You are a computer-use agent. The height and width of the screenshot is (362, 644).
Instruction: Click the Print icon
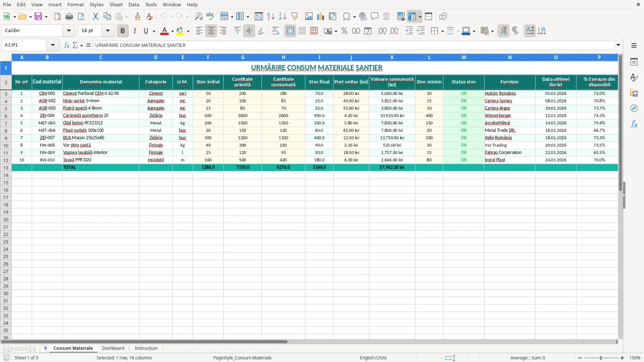point(69,17)
